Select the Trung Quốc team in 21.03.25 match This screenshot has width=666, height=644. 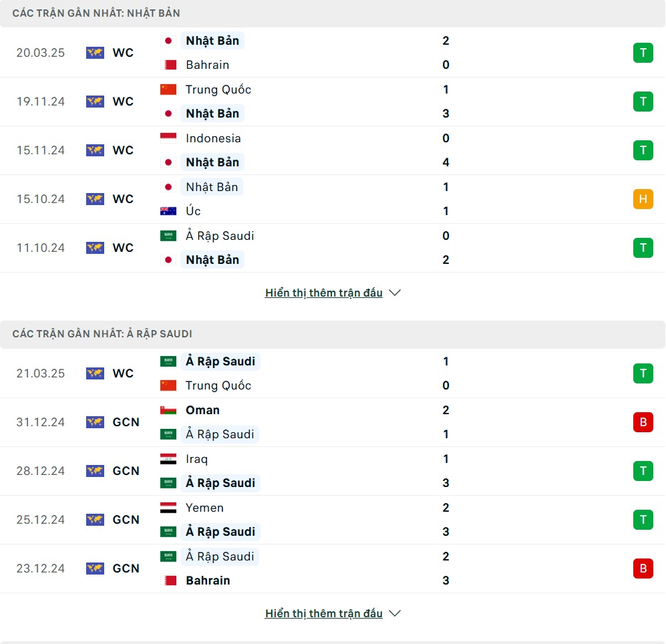[218, 385]
